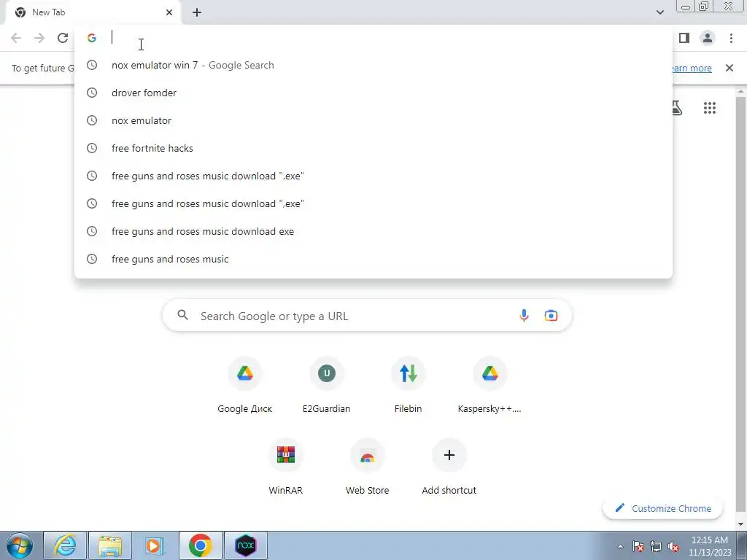The image size is (747, 560).
Task: Start voice search with the microphone icon
Action: 524,316
